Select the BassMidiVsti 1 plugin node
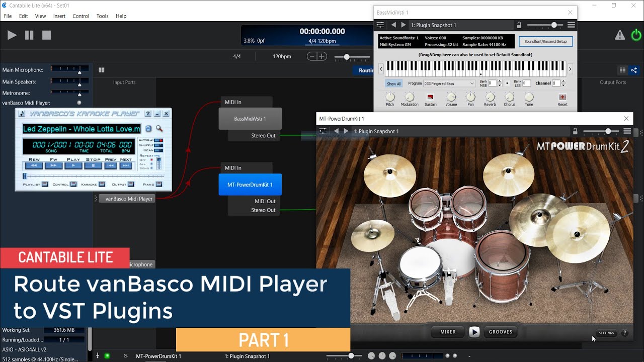The width and height of the screenshot is (644, 362). pyautogui.click(x=250, y=119)
